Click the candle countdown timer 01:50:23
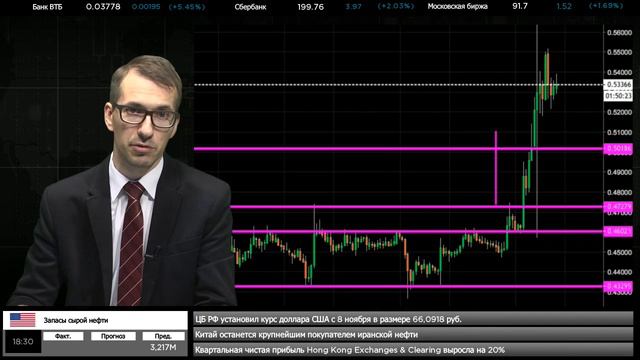The image size is (640, 360). point(619,96)
